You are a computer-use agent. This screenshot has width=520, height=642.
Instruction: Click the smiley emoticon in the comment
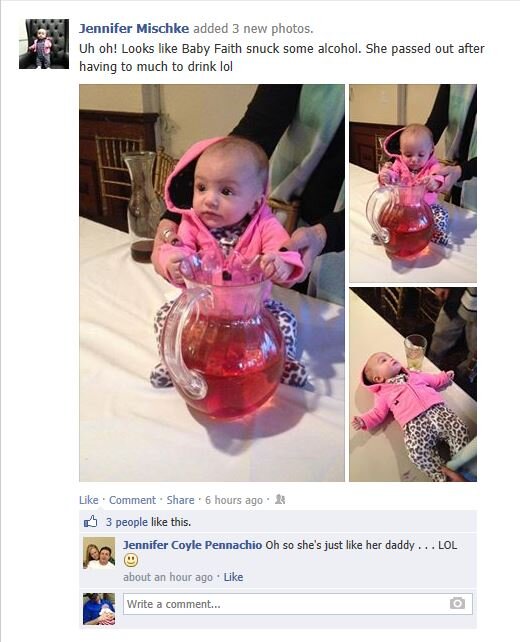click(131, 560)
